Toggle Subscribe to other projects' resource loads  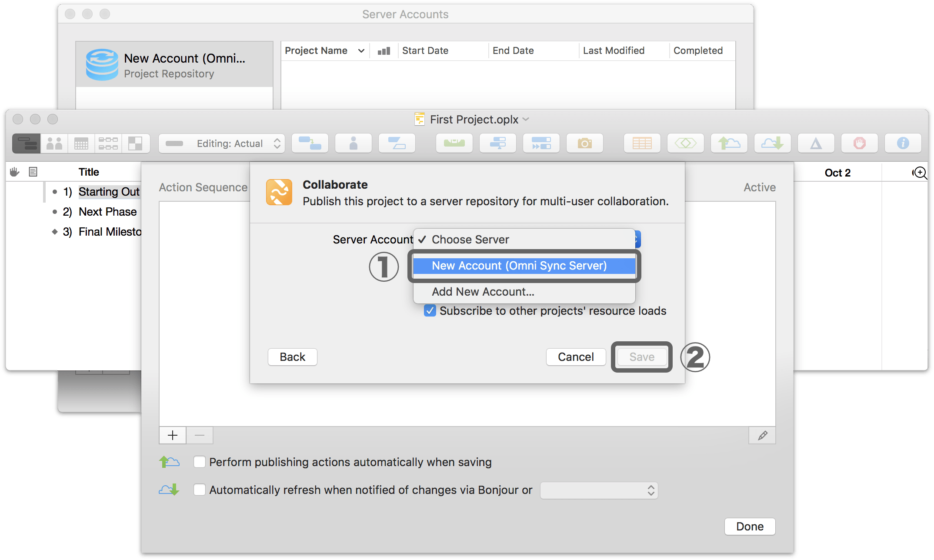click(430, 311)
